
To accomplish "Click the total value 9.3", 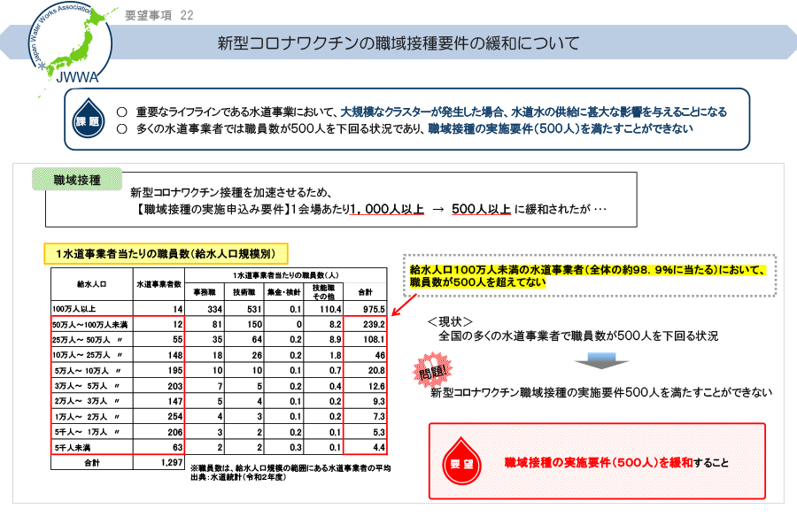I will point(379,401).
